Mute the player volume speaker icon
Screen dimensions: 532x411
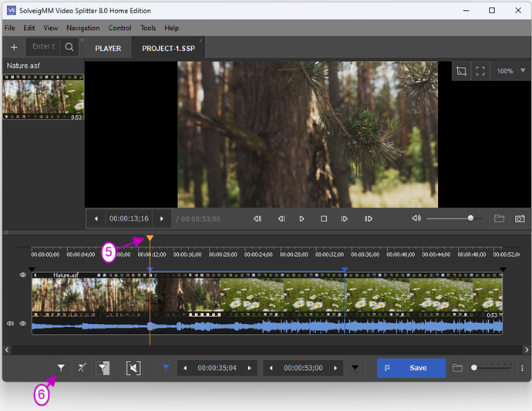pyautogui.click(x=416, y=218)
